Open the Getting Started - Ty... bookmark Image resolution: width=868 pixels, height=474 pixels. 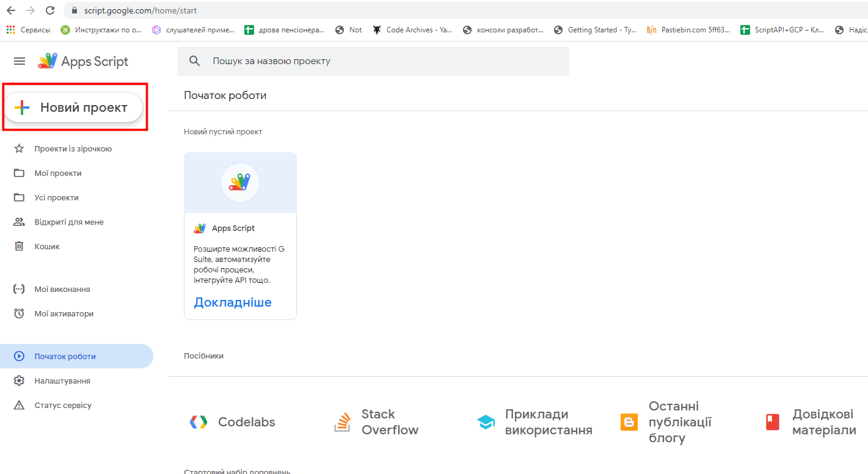coord(596,30)
